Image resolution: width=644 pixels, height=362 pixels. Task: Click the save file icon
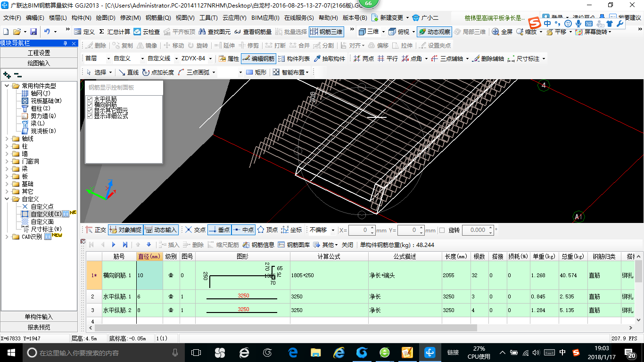coord(33,32)
